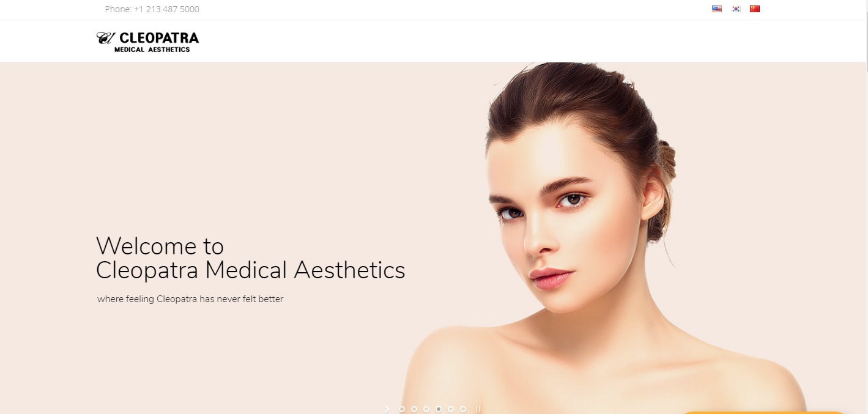The height and width of the screenshot is (414, 868).
Task: Click the vertical page scrollbar
Action: coord(866,207)
